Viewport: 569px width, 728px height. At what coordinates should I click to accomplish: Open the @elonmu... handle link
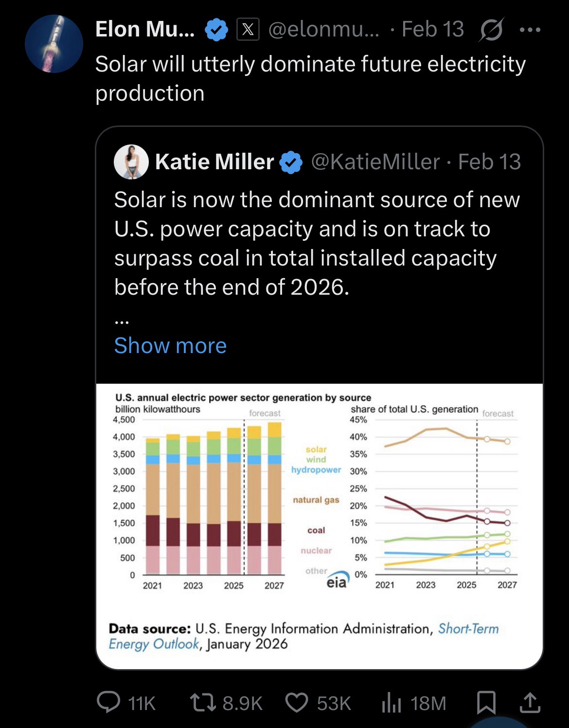click(325, 29)
